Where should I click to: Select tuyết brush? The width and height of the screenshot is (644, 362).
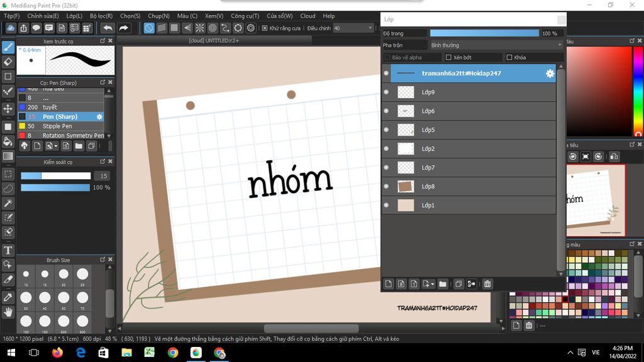point(61,107)
